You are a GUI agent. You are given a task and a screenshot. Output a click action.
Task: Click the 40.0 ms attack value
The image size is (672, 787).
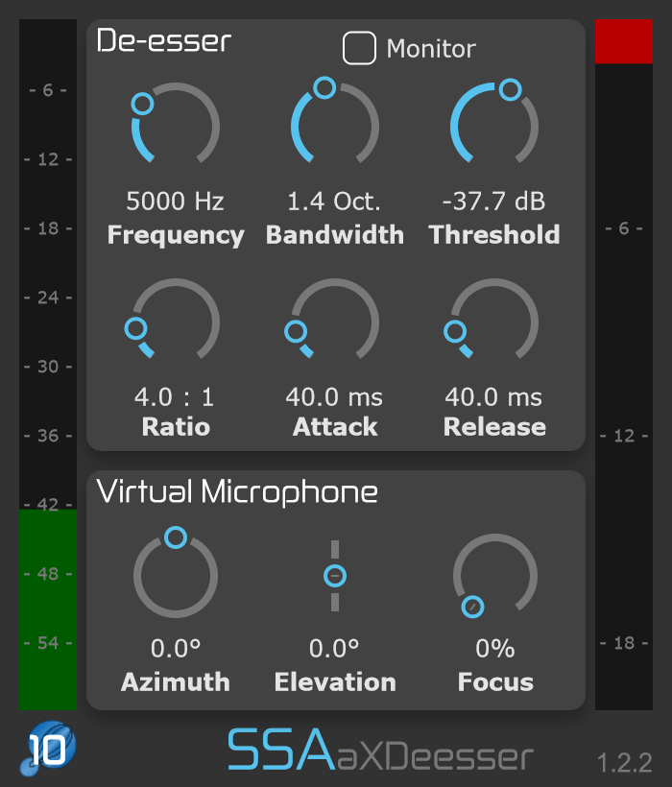(335, 396)
